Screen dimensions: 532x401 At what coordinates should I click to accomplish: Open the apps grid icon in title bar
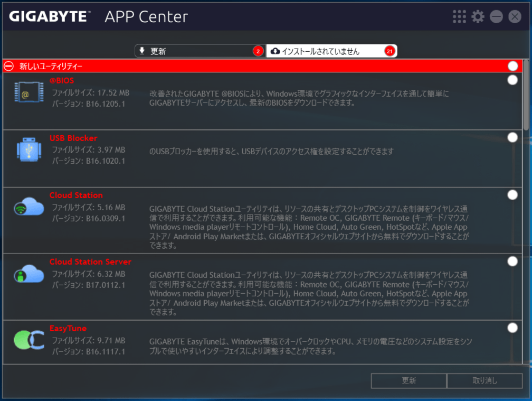[459, 16]
